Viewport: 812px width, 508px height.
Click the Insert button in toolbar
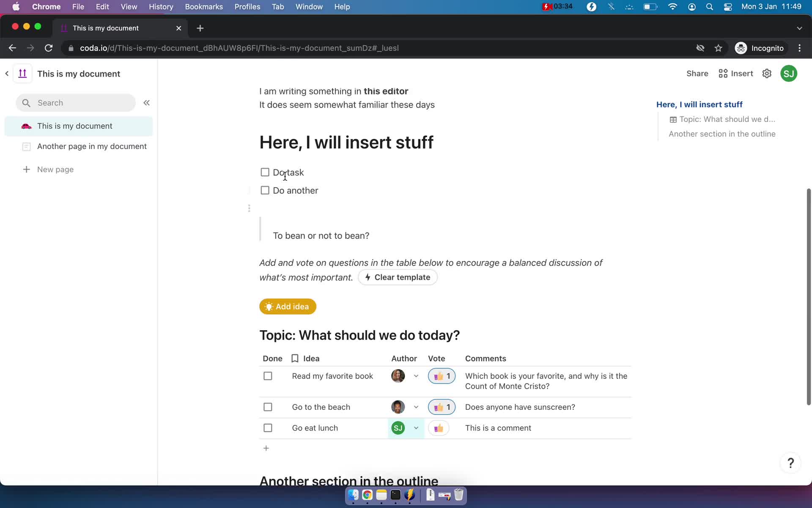click(x=736, y=73)
